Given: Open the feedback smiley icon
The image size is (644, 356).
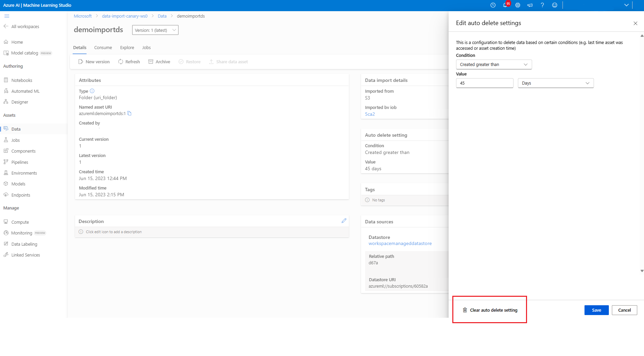Looking at the screenshot, I should [x=554, y=5].
